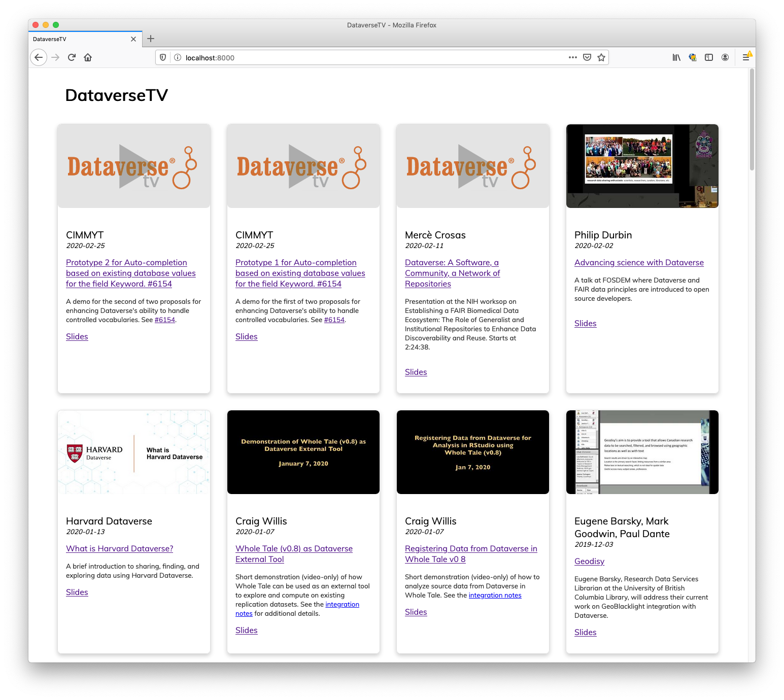Click the What is Harvard Dataverse thumbnail

[134, 452]
